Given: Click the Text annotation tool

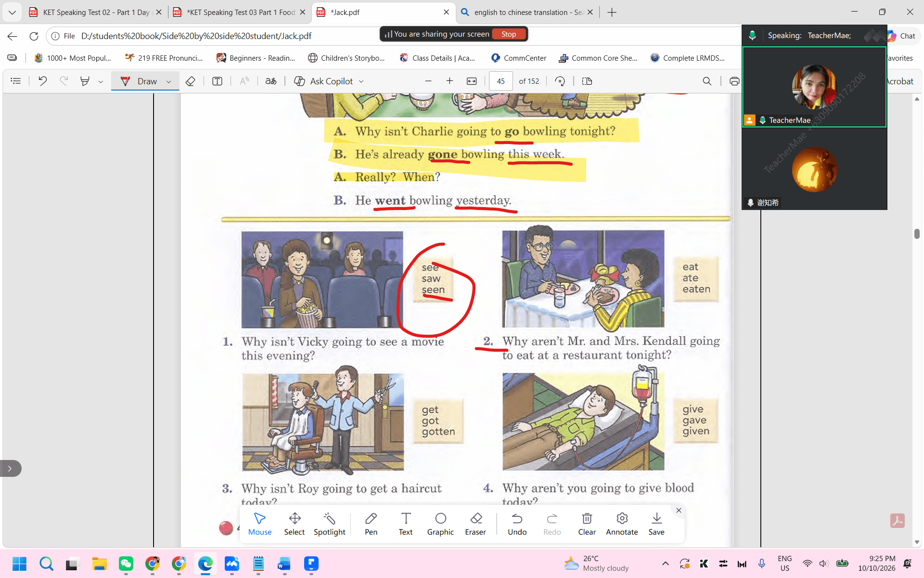Looking at the screenshot, I should [406, 524].
